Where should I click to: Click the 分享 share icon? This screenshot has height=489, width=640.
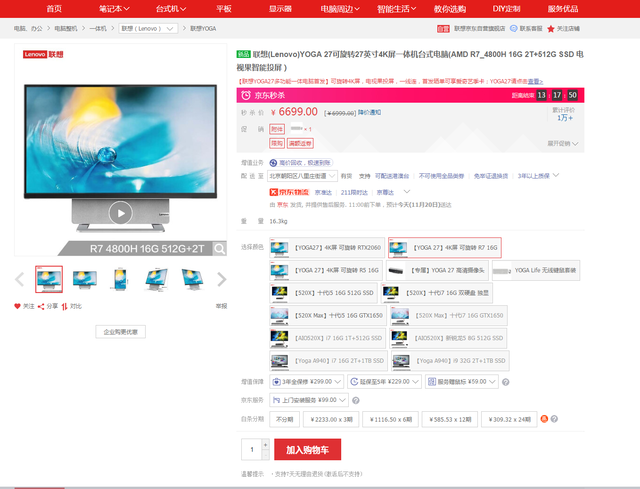[41, 307]
